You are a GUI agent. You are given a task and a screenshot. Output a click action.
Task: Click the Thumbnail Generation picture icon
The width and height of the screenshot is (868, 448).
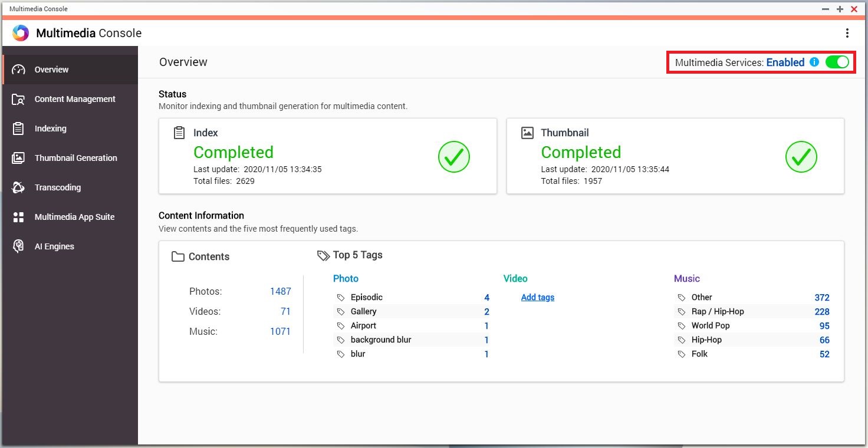tap(18, 158)
